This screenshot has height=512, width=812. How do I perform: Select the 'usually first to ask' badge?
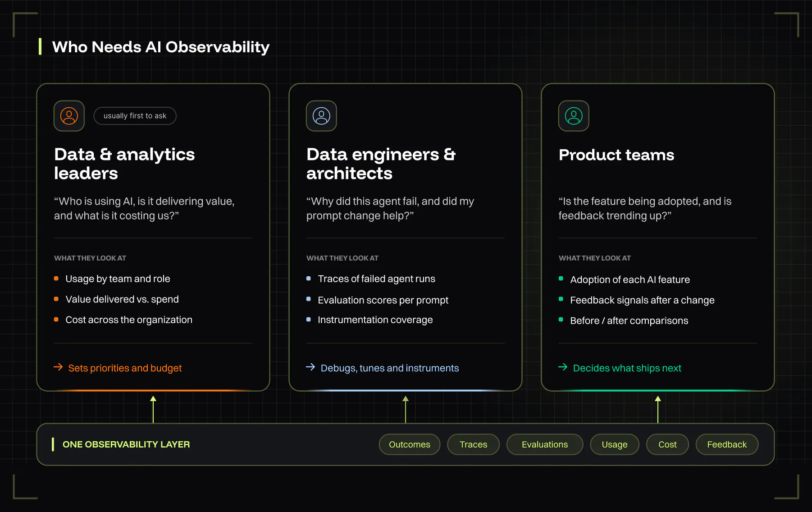tap(135, 116)
